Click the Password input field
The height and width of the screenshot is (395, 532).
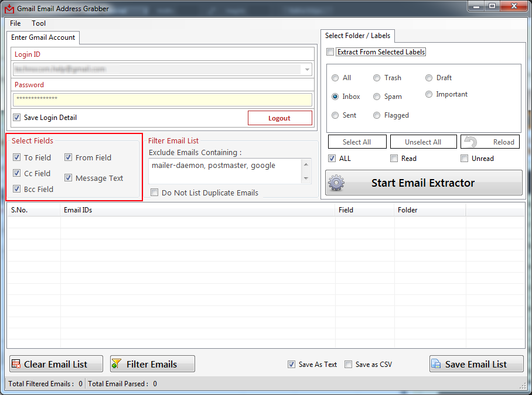[x=162, y=99]
